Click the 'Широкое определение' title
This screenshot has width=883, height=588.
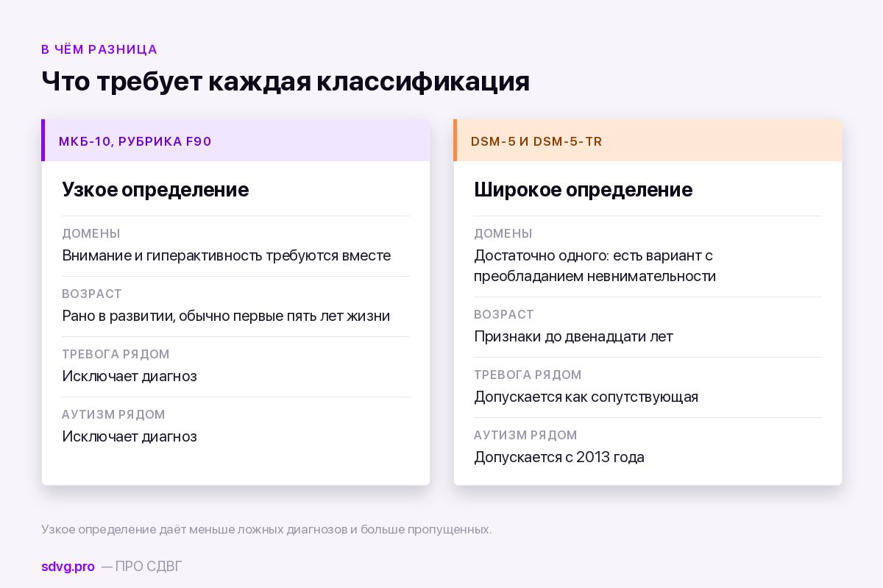(x=583, y=189)
